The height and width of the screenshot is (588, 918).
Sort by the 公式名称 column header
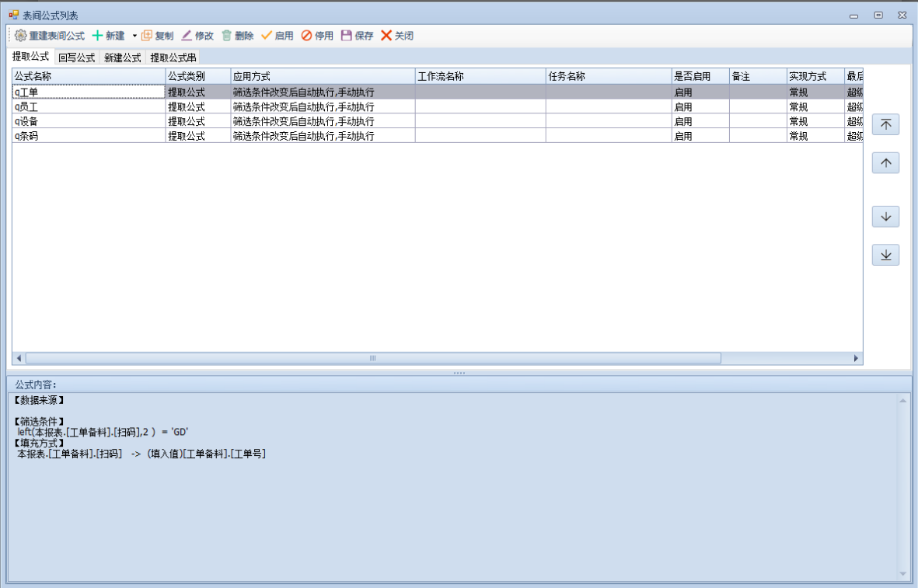[88, 76]
